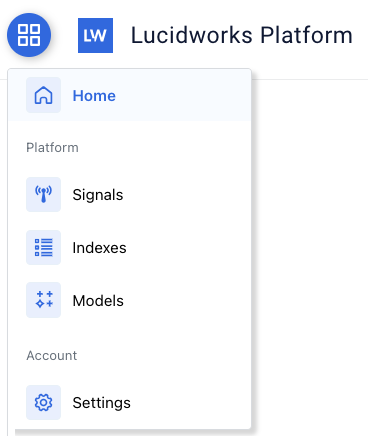Click the Lucidworks Platform title
This screenshot has width=368, height=436.
point(242,35)
